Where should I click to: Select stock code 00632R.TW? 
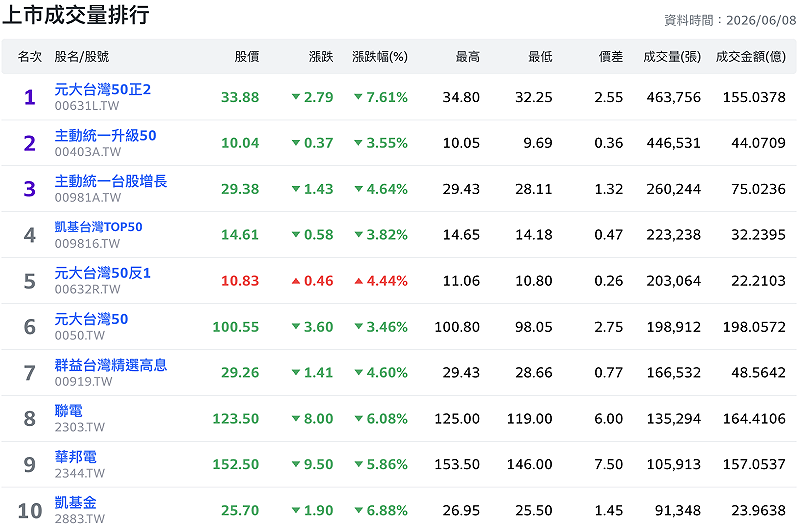tap(87, 289)
